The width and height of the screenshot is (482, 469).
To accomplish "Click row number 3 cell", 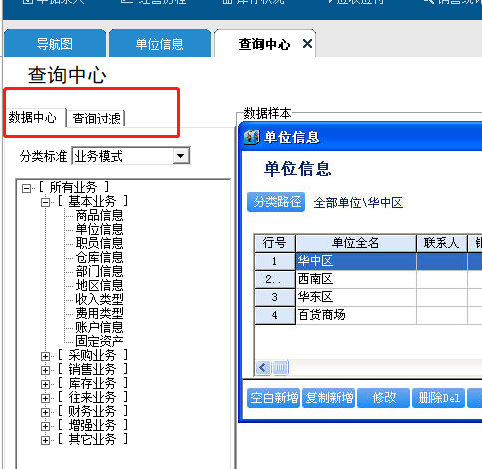I will click(x=275, y=297).
